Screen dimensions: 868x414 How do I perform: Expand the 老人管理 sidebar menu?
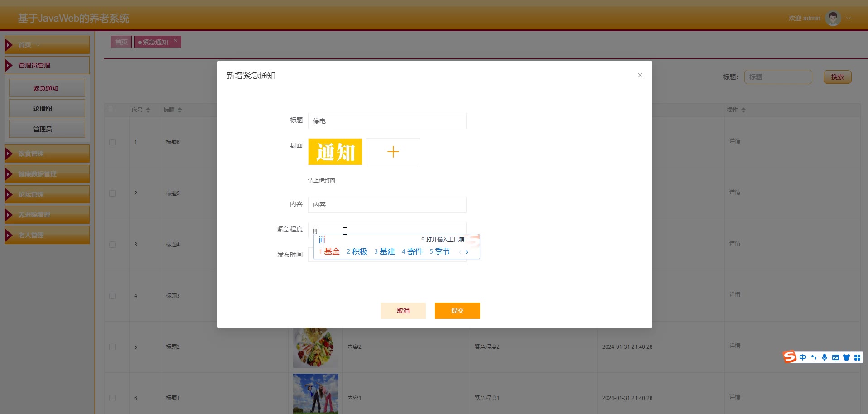tap(47, 235)
